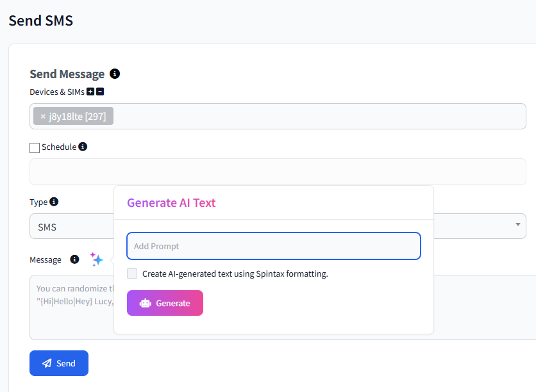Click the Send button
This screenshot has width=536, height=392.
[x=58, y=363]
